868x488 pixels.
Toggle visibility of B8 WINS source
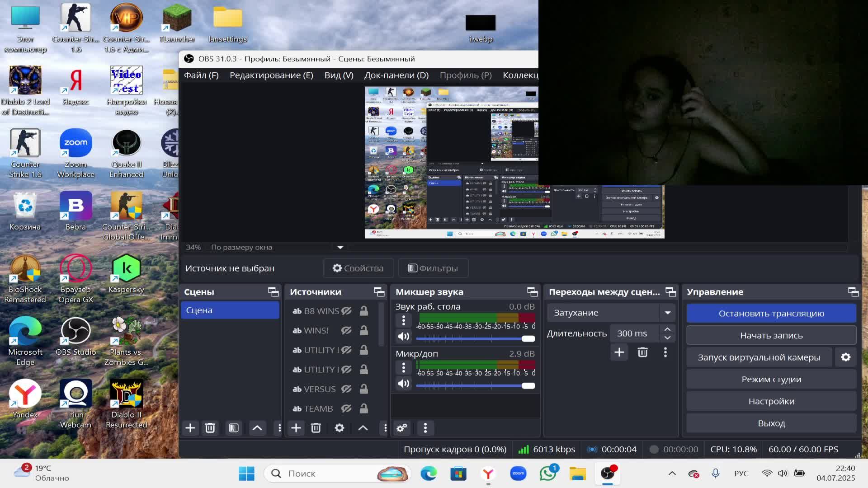(346, 311)
